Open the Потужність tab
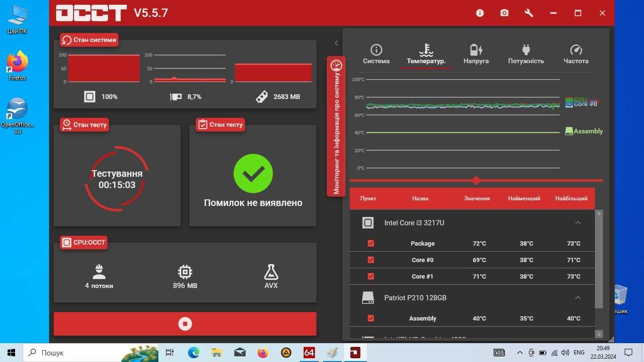 click(526, 54)
